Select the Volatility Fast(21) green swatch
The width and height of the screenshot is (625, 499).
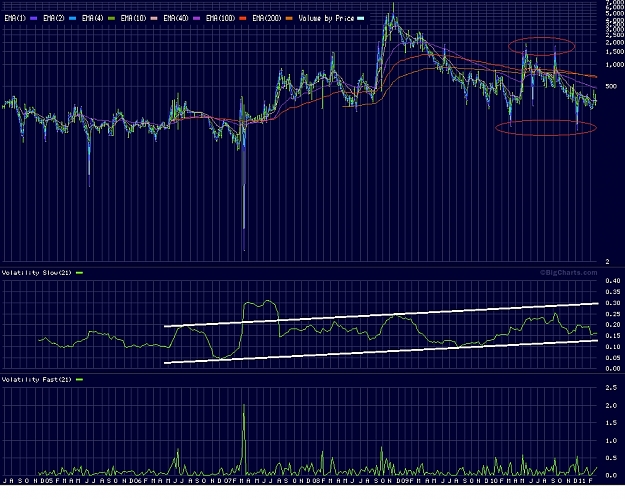click(79, 380)
